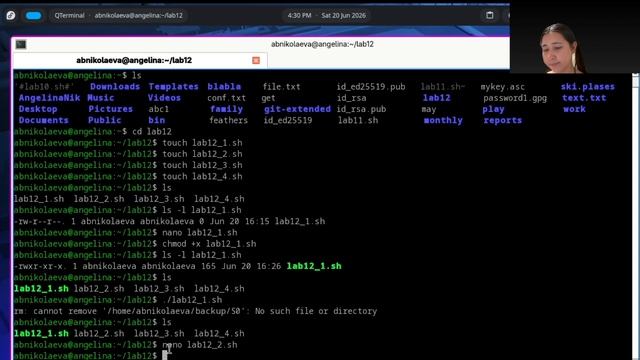This screenshot has width=640, height=360.
Task: Close the abnikolaeva@angelina:~/lab12 terminal tab
Action: pos(256,60)
